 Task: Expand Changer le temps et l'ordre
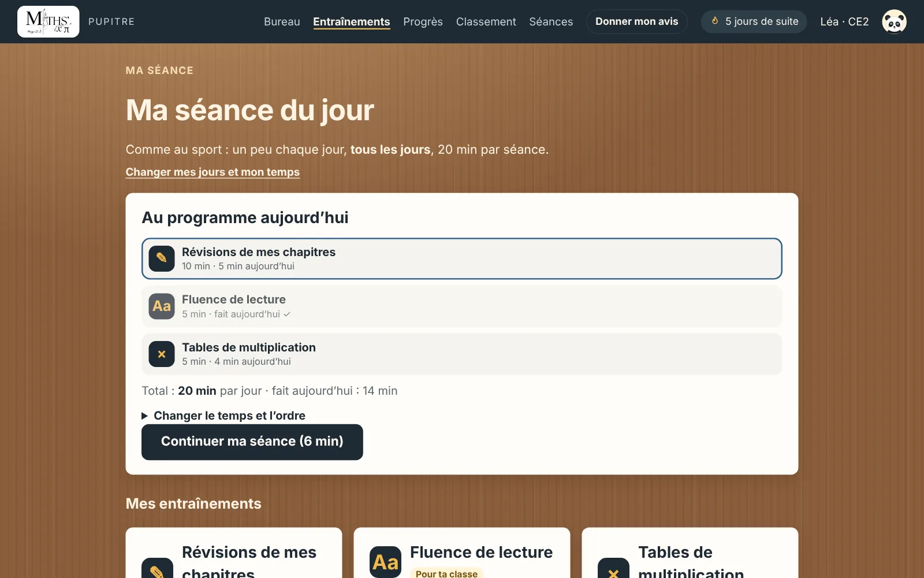[x=223, y=416]
